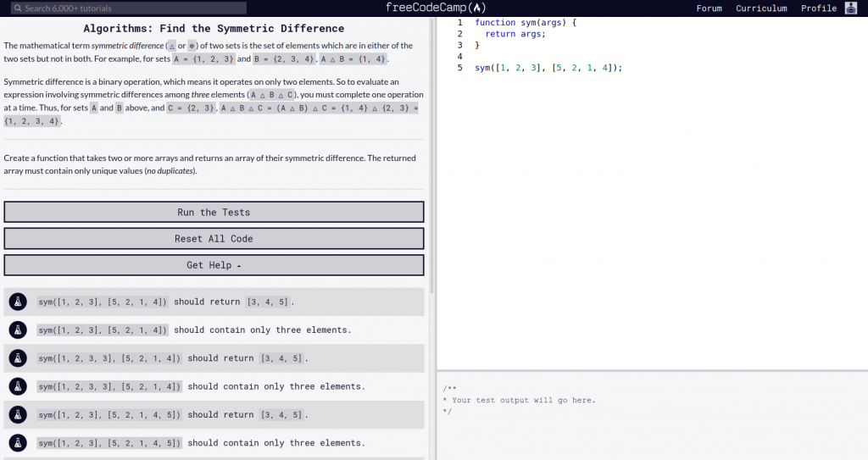
Task: Click heading 'Algorithms: Find the Symmetric Difference'
Action: [214, 28]
